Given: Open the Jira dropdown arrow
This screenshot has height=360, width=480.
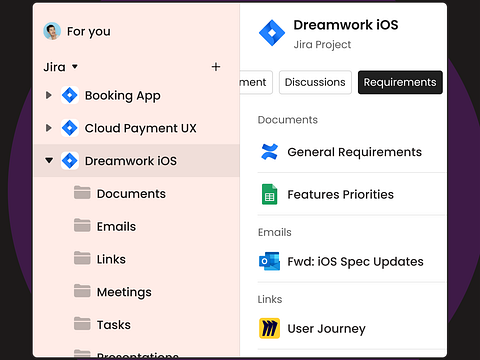Looking at the screenshot, I should [75, 67].
